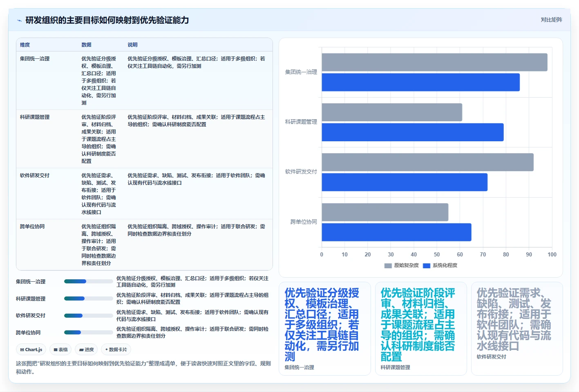Image resolution: width=579 pixels, height=392 pixels.
Task: Click the 数据 column header
Action: click(86, 45)
